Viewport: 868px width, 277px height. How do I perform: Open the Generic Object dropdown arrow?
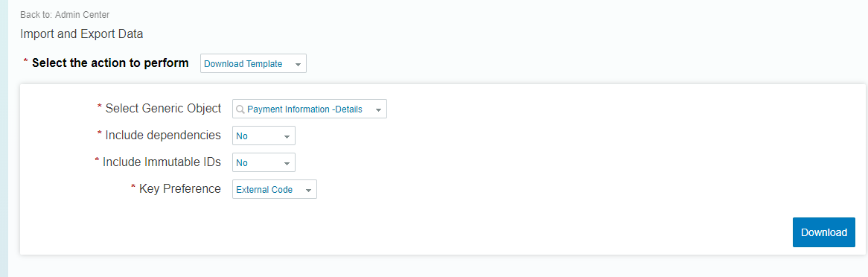379,109
